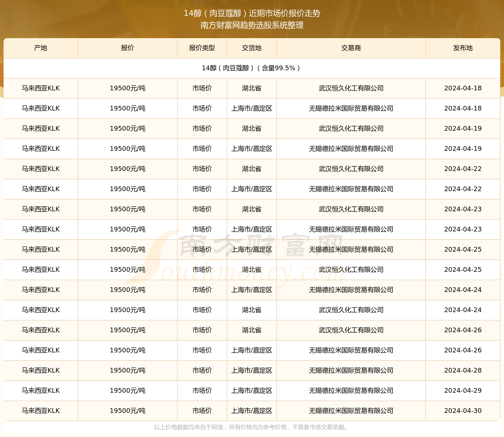Select 武汉恒久化工有限公司 in the 2024-04-25 row
504x437 pixels.
pos(351,270)
